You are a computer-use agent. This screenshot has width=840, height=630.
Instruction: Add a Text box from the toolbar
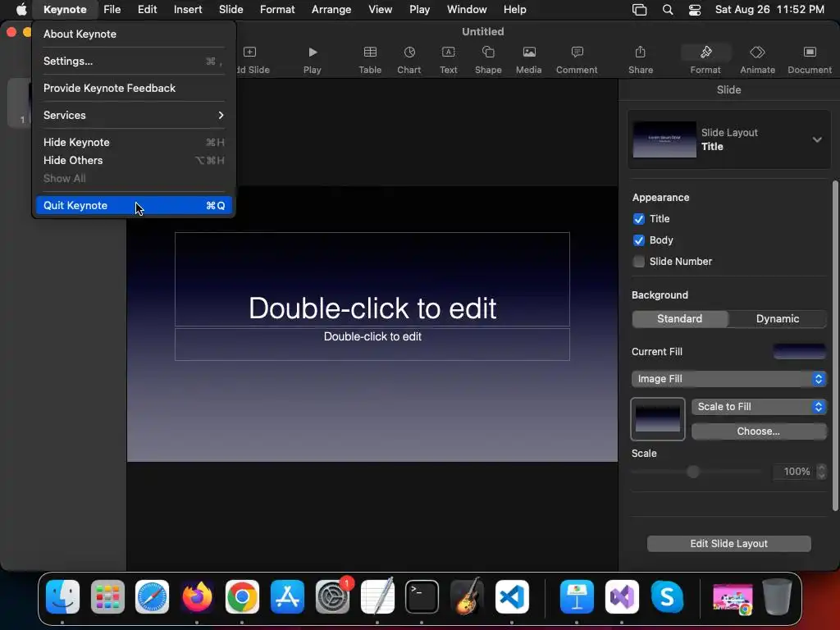(449, 52)
